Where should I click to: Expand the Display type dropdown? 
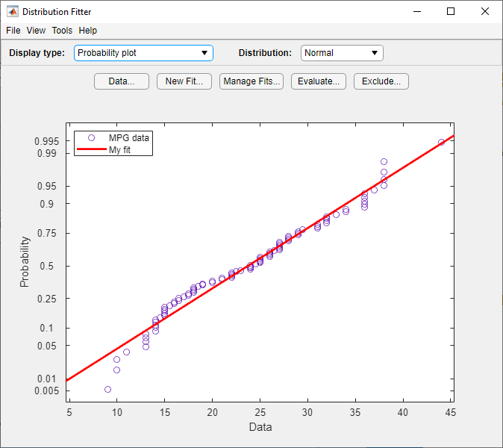click(143, 53)
